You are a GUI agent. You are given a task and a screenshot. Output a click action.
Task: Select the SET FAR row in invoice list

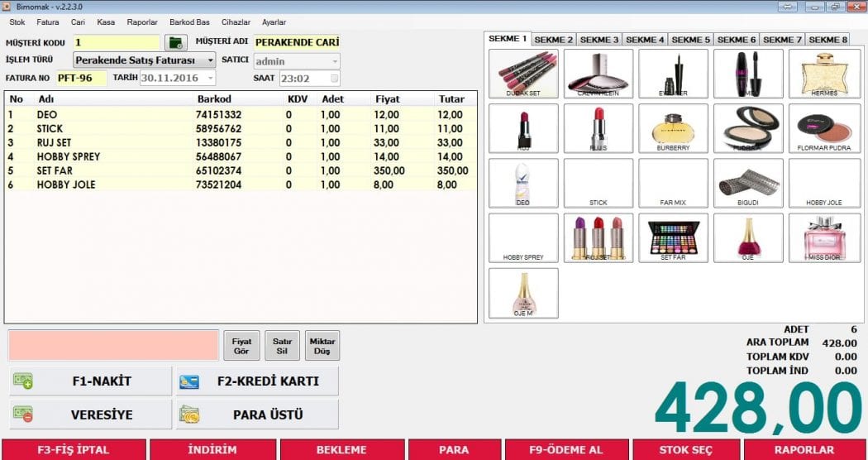point(240,170)
